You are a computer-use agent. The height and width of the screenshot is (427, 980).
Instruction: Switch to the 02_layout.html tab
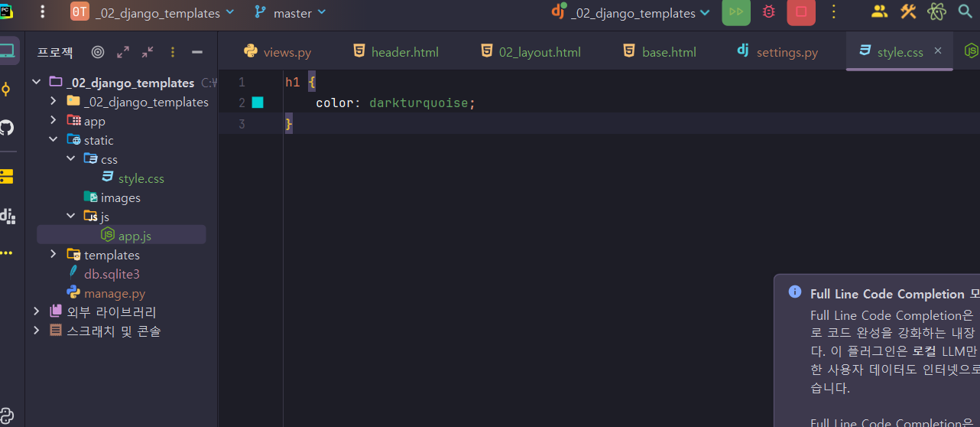tap(531, 52)
